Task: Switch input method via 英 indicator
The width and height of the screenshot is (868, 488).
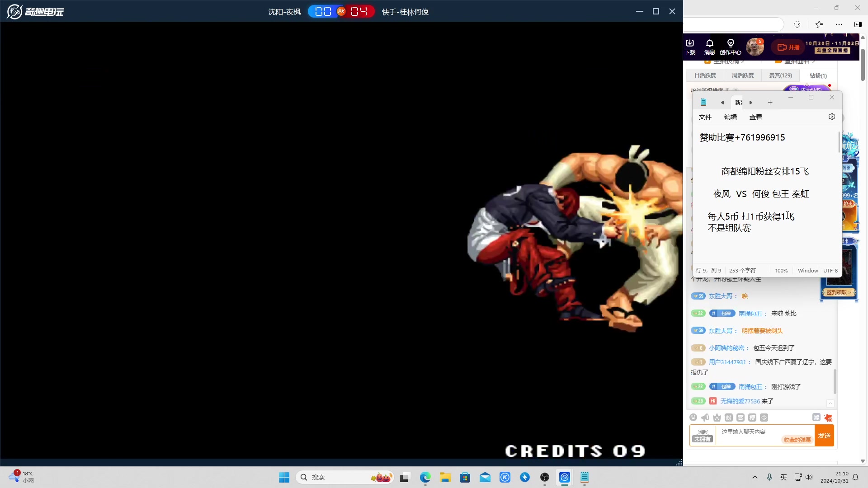Action: [x=784, y=477]
